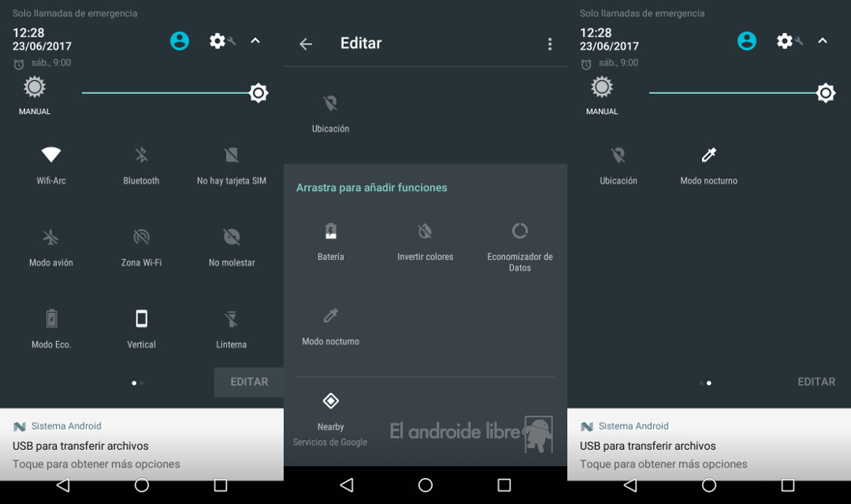Open the three-dot overflow menu in Editar
This screenshot has width=851, height=504.
coord(550,44)
